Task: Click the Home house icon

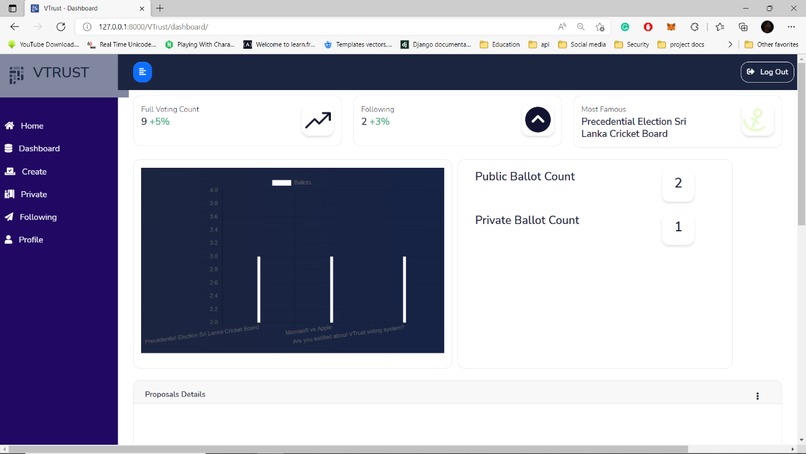Action: (x=9, y=125)
